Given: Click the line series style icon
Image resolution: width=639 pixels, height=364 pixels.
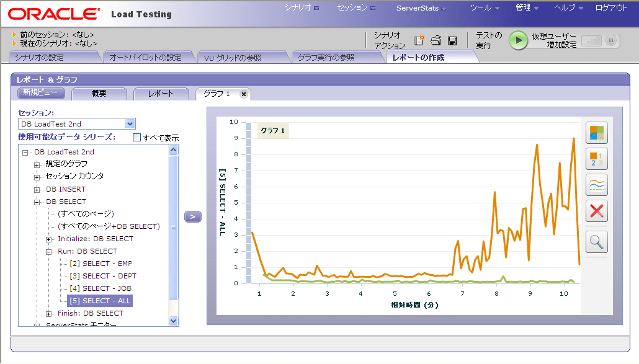Looking at the screenshot, I should coord(597,185).
